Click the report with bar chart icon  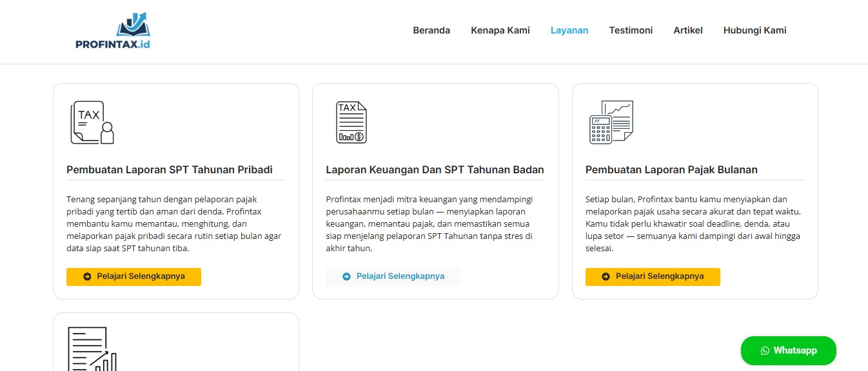[x=92, y=348]
